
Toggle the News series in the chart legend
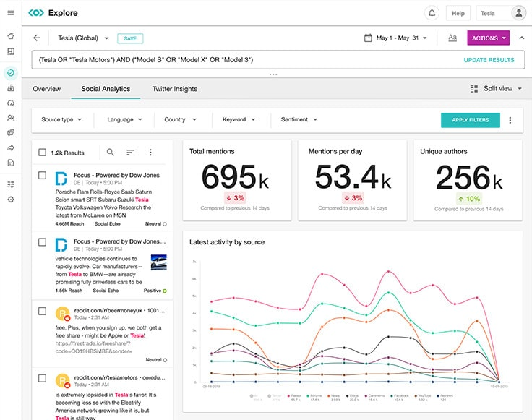[x=334, y=398]
